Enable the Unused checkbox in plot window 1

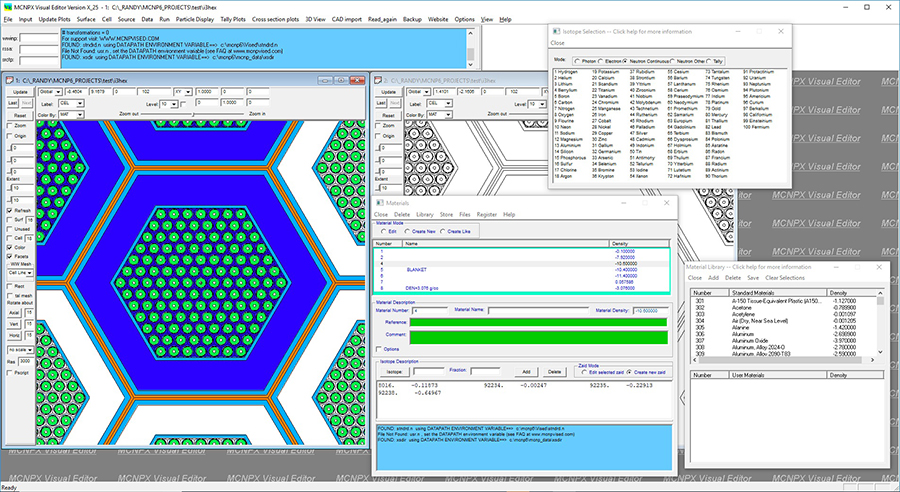[x=10, y=228]
